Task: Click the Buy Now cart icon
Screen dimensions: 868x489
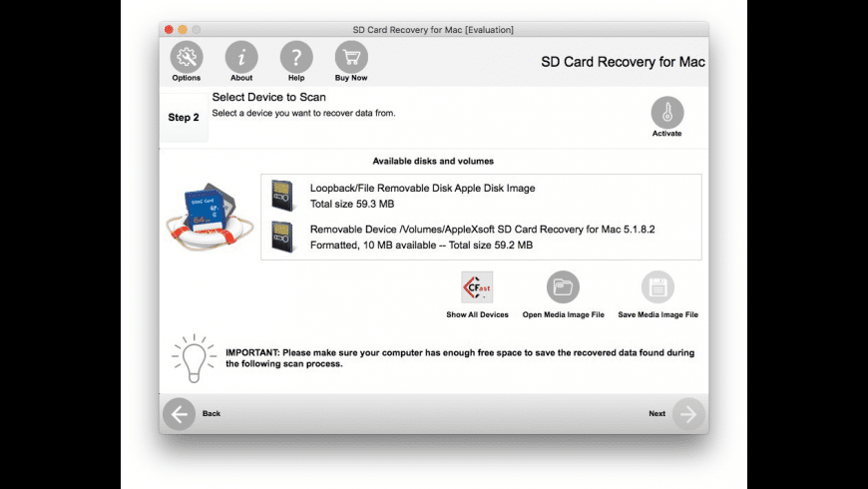Action: pos(351,57)
